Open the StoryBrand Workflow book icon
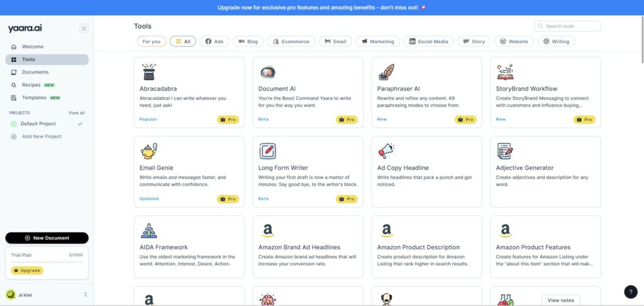The width and height of the screenshot is (644, 306). pyautogui.click(x=505, y=72)
